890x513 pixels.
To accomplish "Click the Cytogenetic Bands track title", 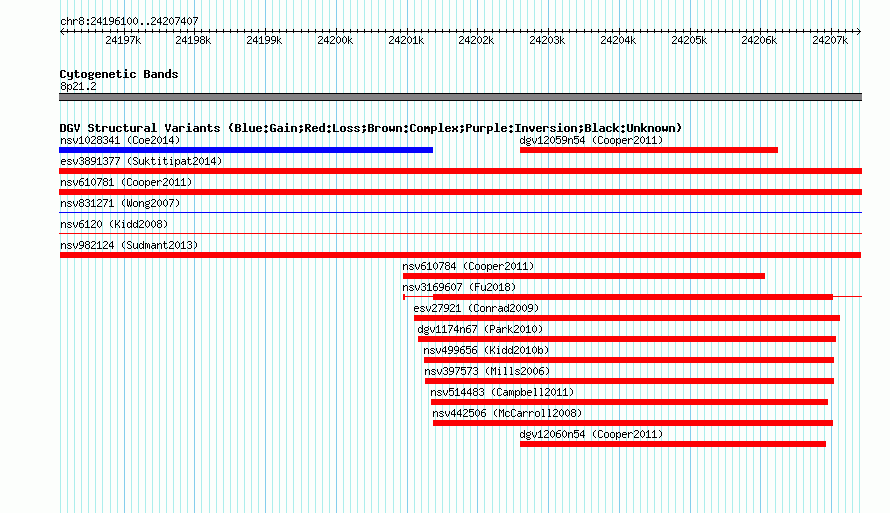I will pos(119,74).
